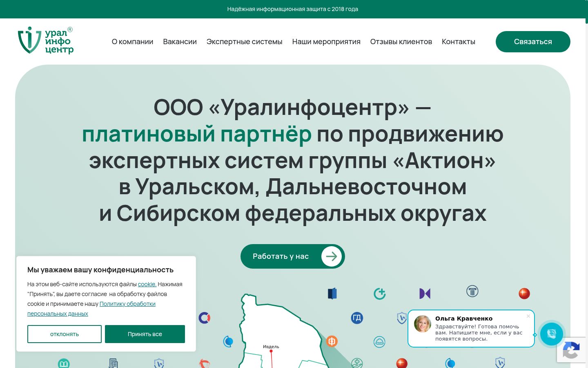Click the teal circle-plus system icon

(380, 294)
